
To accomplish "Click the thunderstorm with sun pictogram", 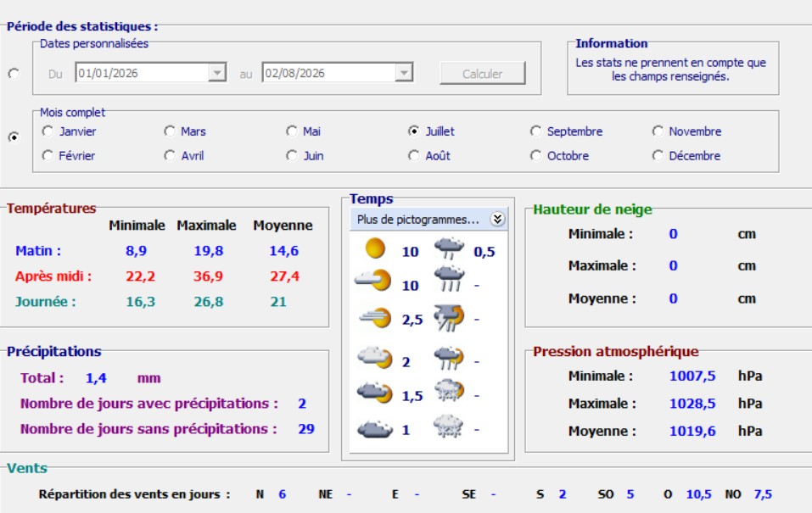I will 449,318.
